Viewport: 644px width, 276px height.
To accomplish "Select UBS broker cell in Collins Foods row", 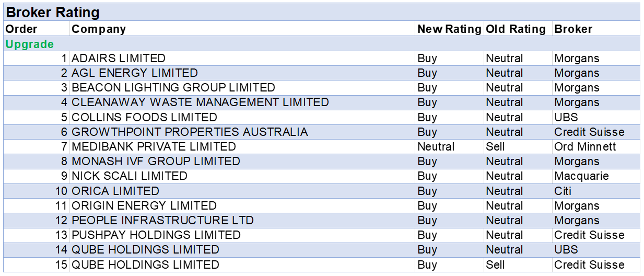I will click(x=566, y=117).
